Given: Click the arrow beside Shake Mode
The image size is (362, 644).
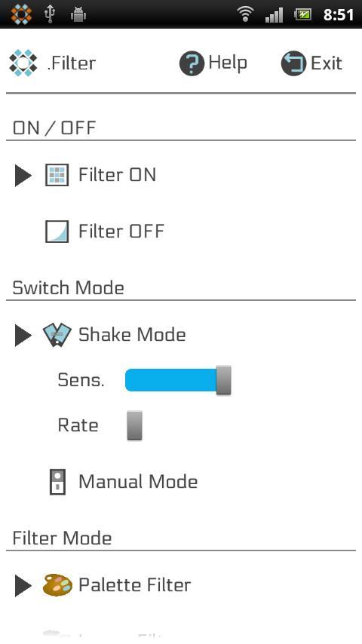Looking at the screenshot, I should tap(23, 335).
